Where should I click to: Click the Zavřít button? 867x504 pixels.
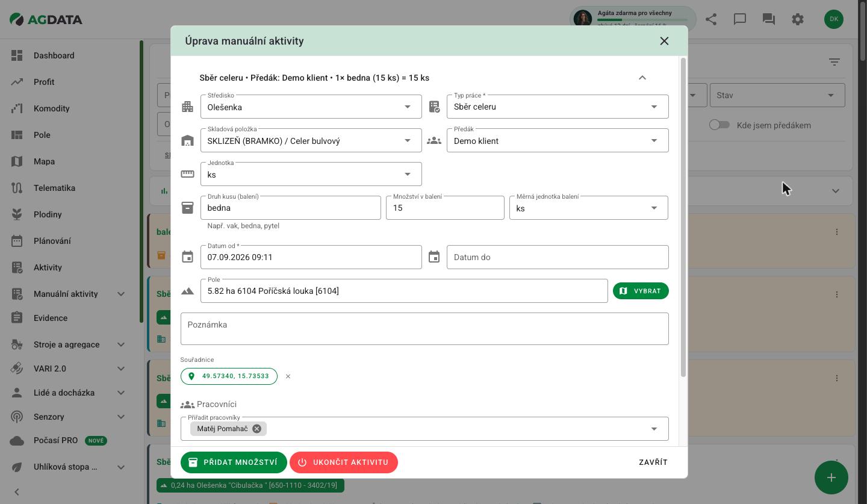point(653,462)
